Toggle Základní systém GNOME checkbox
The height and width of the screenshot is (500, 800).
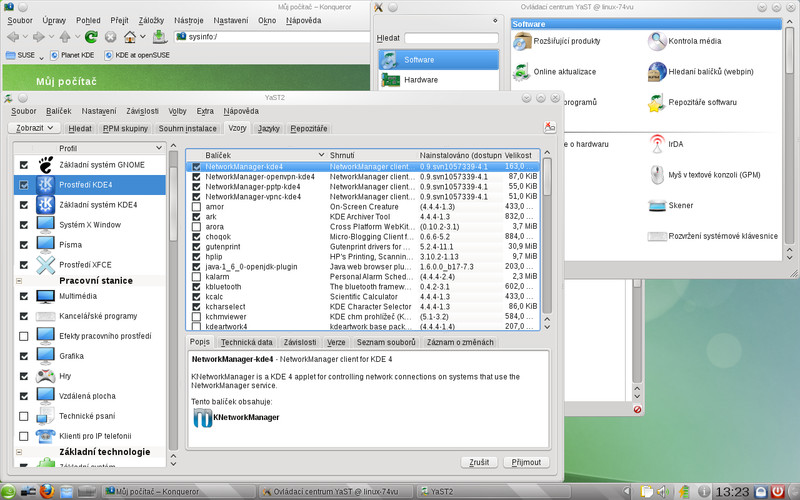[x=23, y=165]
